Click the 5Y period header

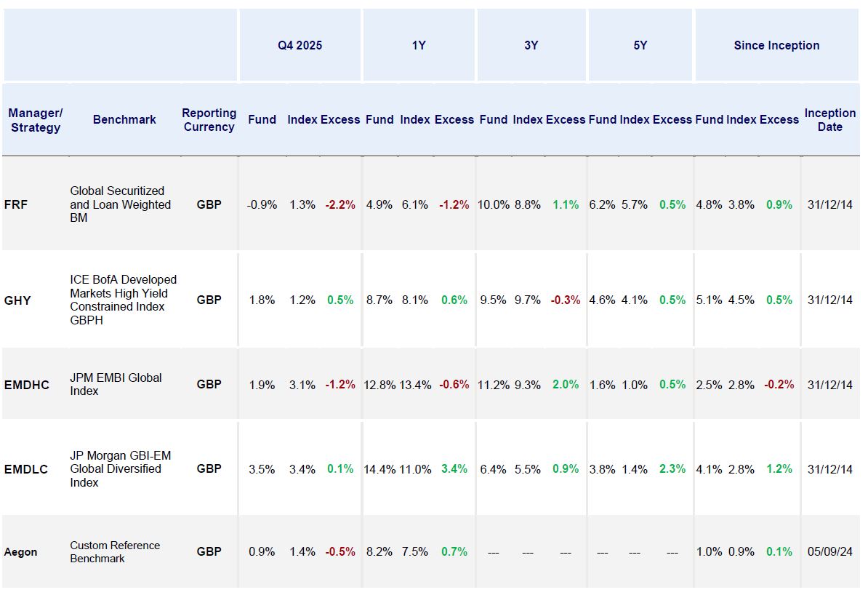point(640,44)
